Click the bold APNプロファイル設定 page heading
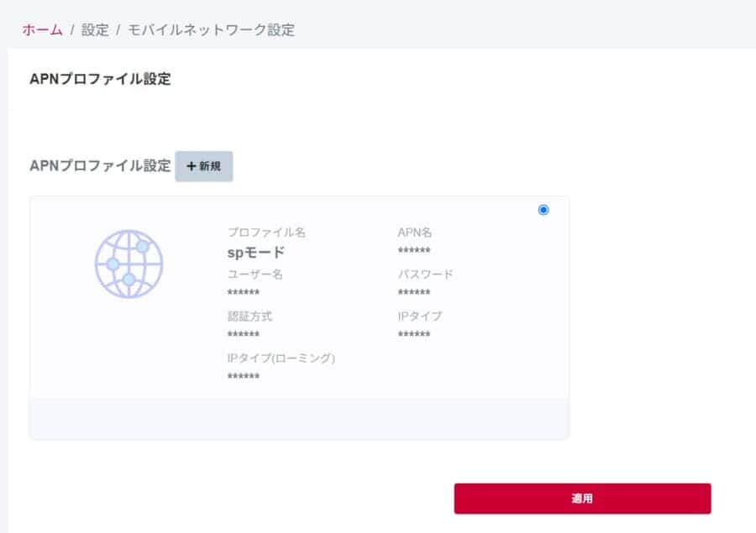The width and height of the screenshot is (756, 533). 100,79
